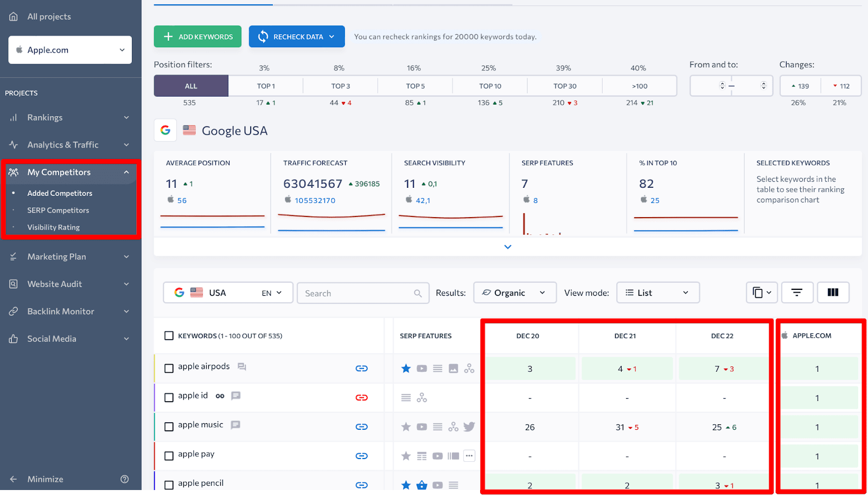Select the TOP 1 position filter
This screenshot has height=496, width=868.
point(266,86)
